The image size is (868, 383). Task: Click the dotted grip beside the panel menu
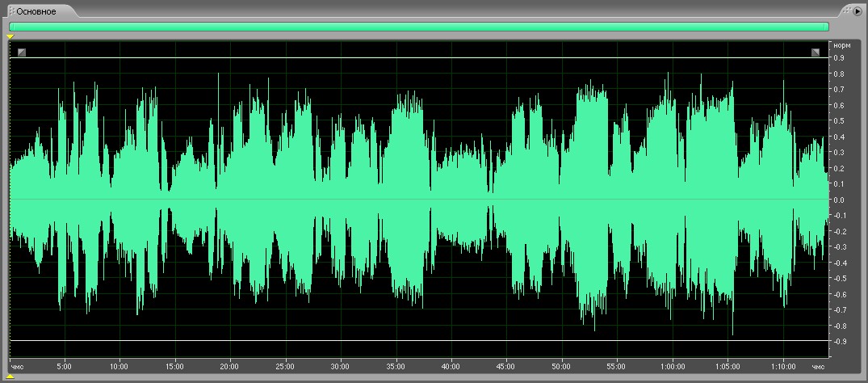846,11
